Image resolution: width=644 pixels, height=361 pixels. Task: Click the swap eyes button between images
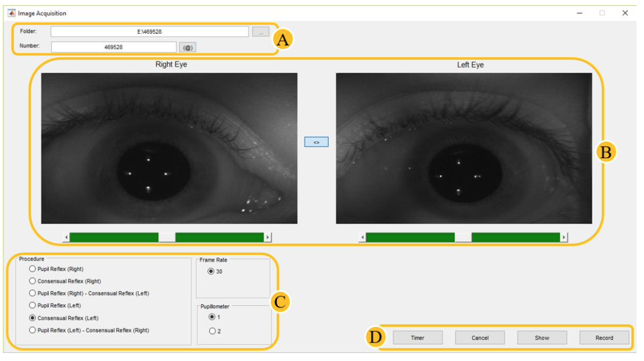tap(316, 142)
